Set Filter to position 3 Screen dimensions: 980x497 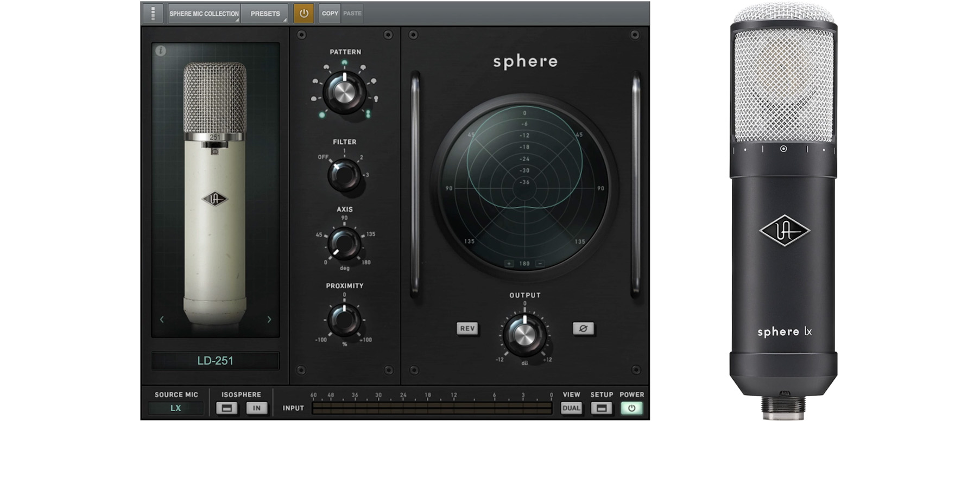coord(368,175)
